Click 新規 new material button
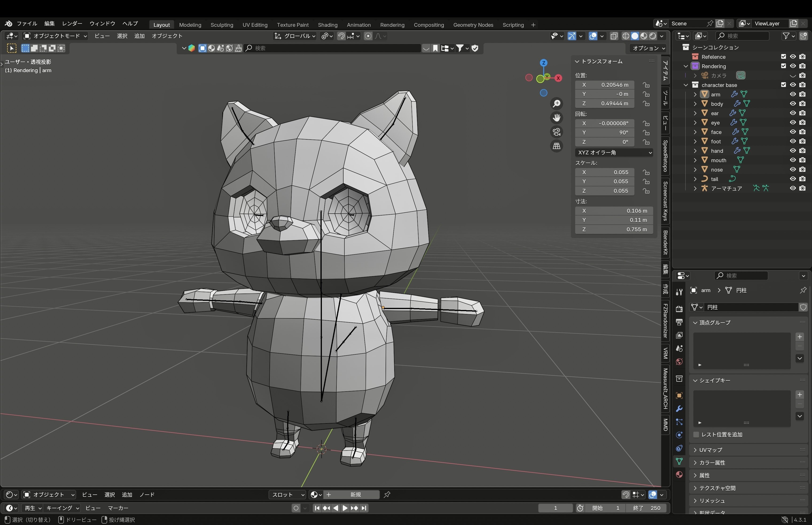Image resolution: width=812 pixels, height=525 pixels. pos(355,495)
